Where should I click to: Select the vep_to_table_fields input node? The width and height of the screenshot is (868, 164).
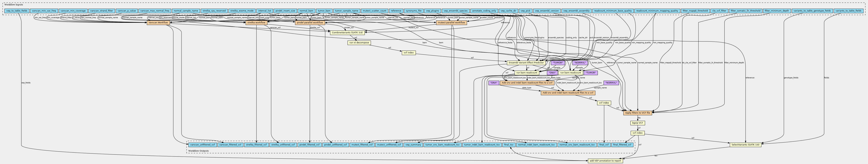(x=17, y=11)
